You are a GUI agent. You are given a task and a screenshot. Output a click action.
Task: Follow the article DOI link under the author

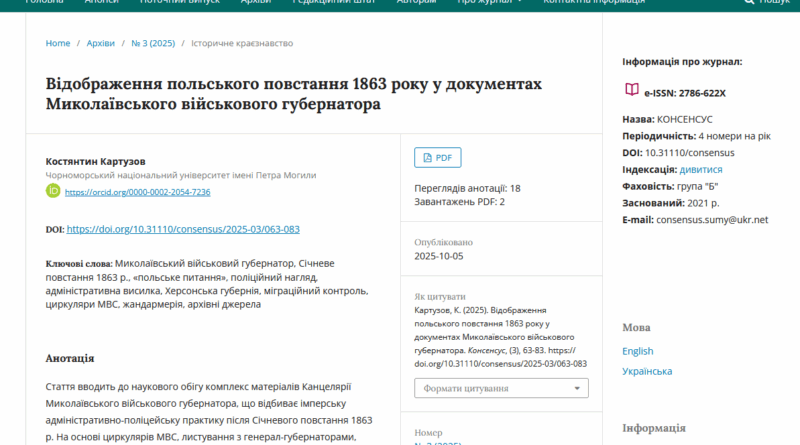point(183,229)
